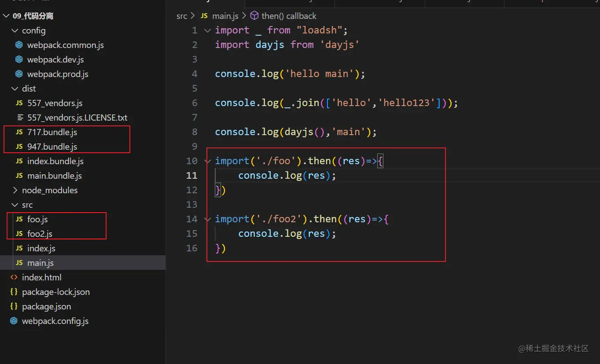
Task: Click the JS icon of foo2.js
Action: pos(19,234)
